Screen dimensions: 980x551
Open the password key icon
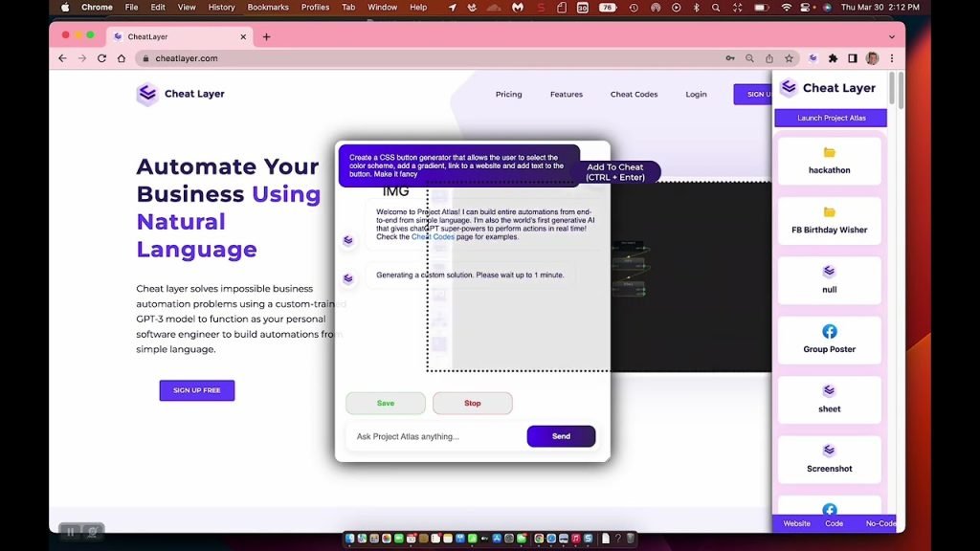coord(730,58)
